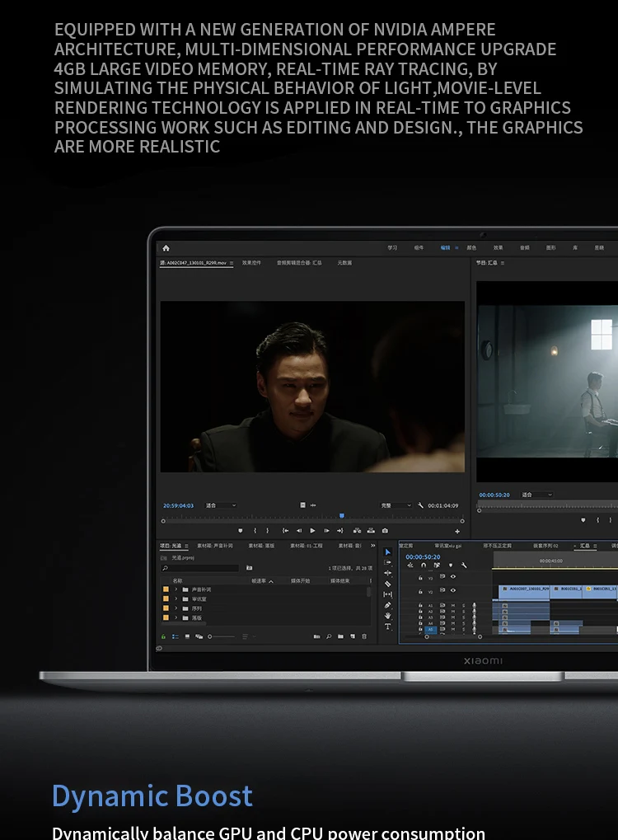Image resolution: width=618 pixels, height=840 pixels.
Task: Toggle V2 track eye visibility
Action: (452, 591)
